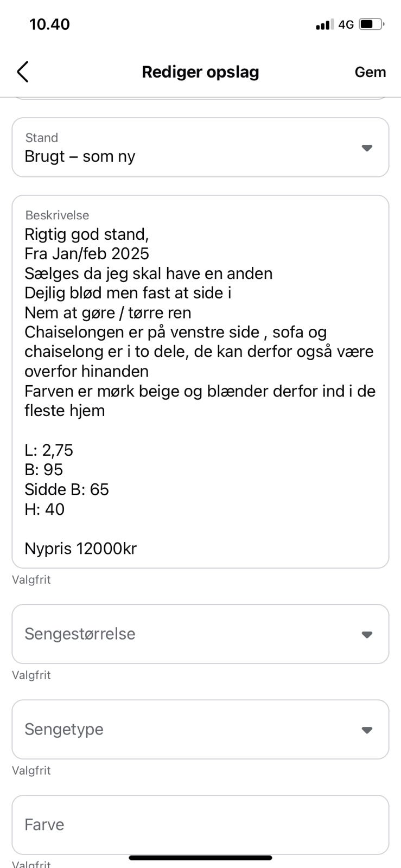
Task: Tap the Rediger opslag page title
Action: (x=200, y=72)
